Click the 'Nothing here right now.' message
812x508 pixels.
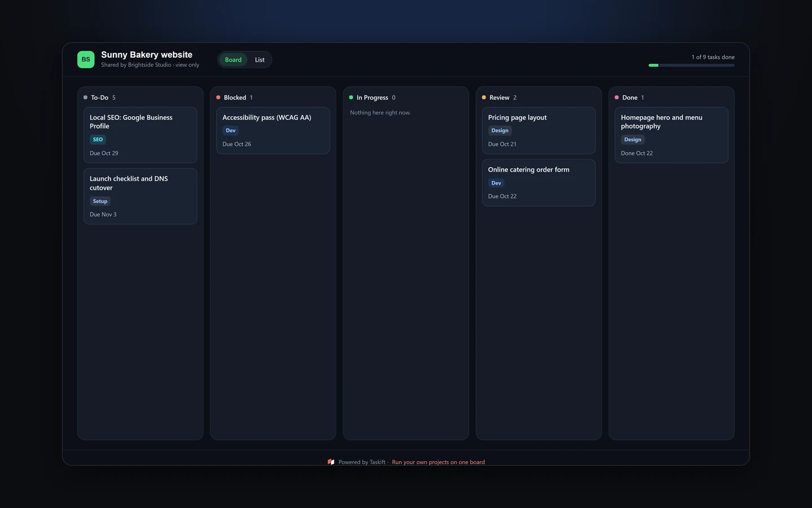[x=380, y=113]
